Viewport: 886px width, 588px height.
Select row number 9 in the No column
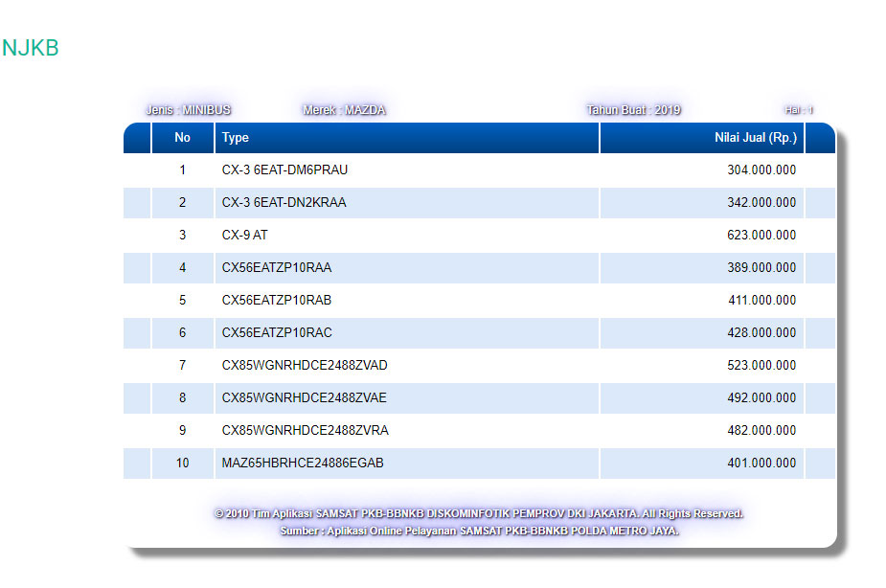tap(183, 430)
